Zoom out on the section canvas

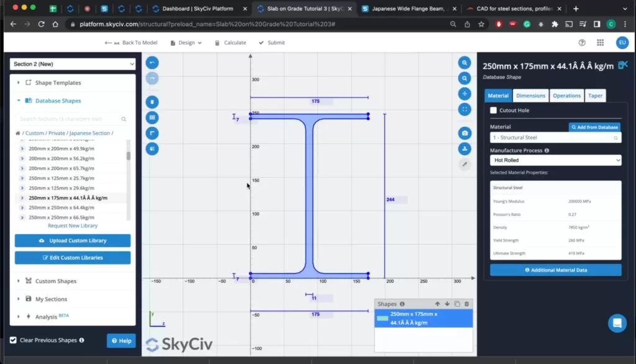[x=465, y=78]
